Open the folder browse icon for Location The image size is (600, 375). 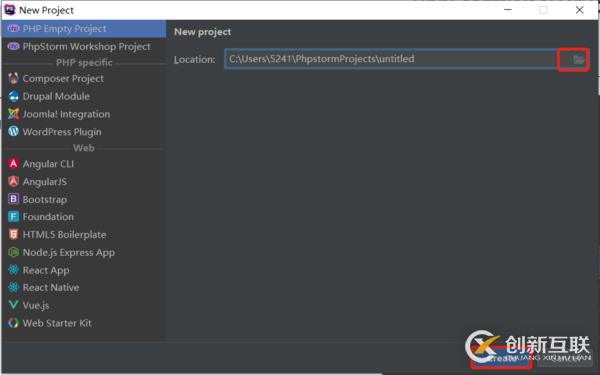[x=578, y=59]
